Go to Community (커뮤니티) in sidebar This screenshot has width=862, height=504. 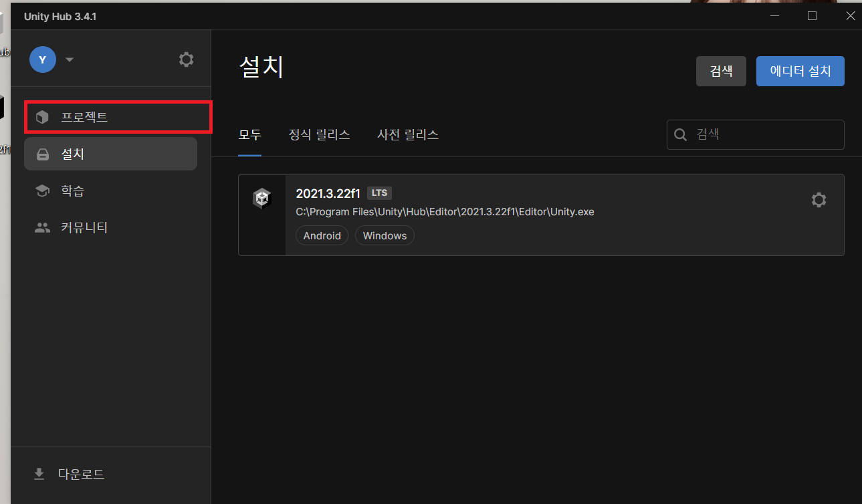(x=110, y=227)
